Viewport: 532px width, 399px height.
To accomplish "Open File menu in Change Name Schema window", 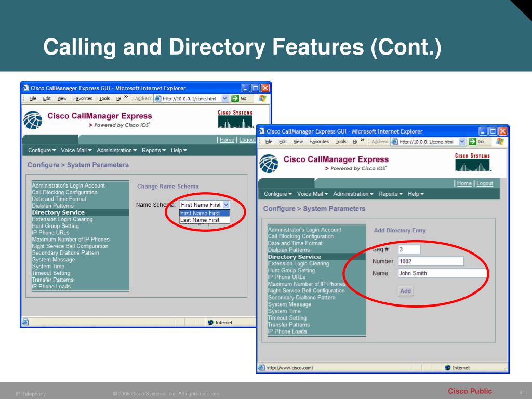I will tap(33, 98).
